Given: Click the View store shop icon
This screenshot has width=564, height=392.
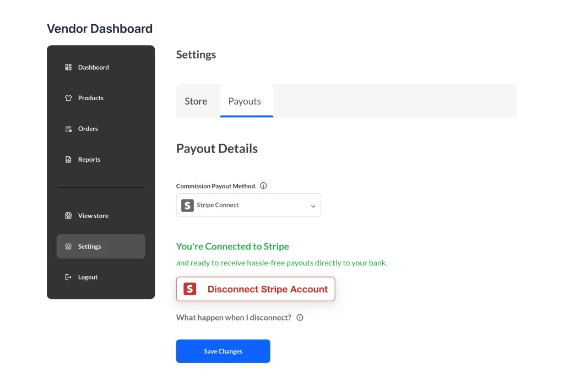Looking at the screenshot, I should pyautogui.click(x=68, y=216).
